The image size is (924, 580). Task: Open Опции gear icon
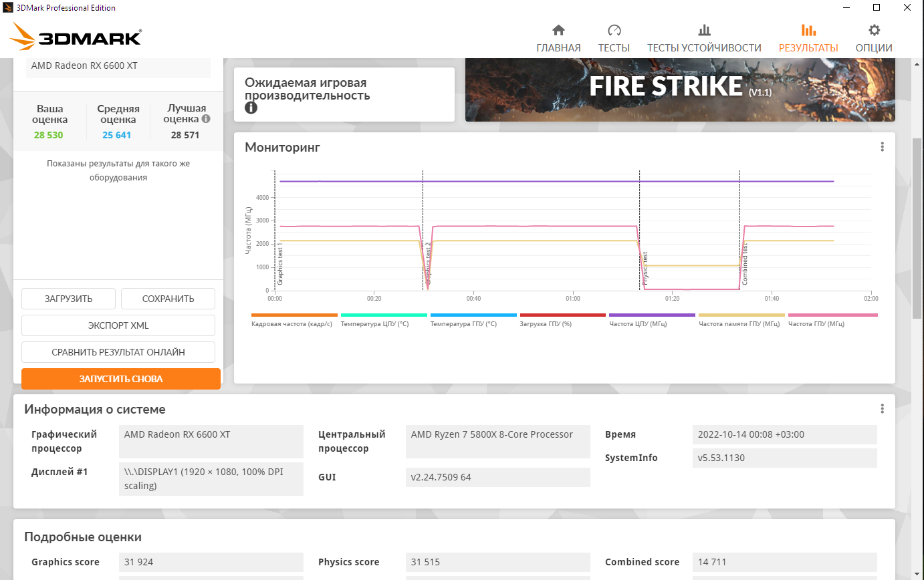click(x=874, y=30)
